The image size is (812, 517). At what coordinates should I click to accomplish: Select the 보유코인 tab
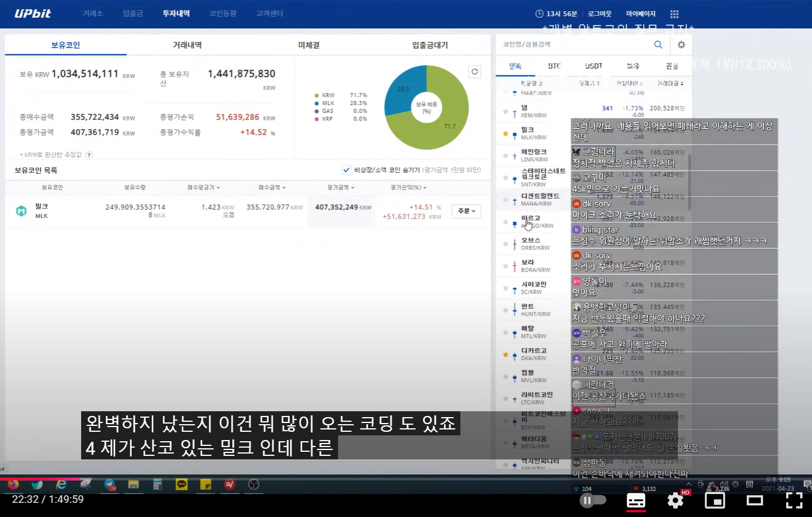(65, 45)
